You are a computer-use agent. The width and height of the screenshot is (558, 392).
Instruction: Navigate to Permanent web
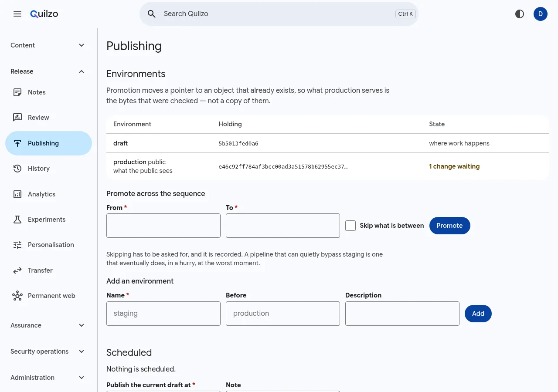[x=48, y=296]
